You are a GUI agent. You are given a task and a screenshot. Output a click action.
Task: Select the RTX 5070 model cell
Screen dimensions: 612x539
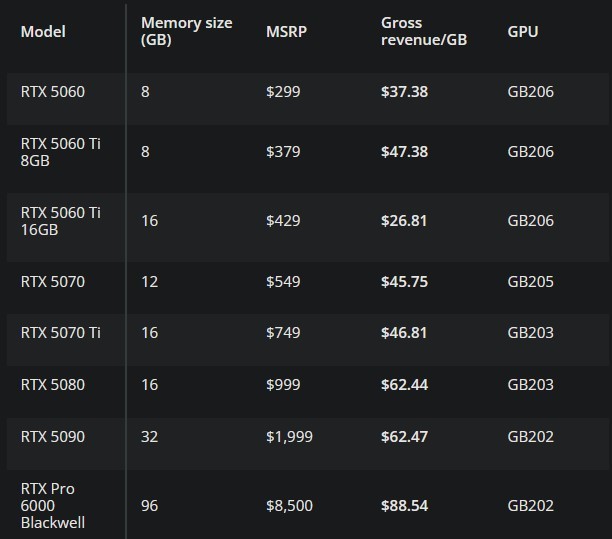tap(53, 282)
